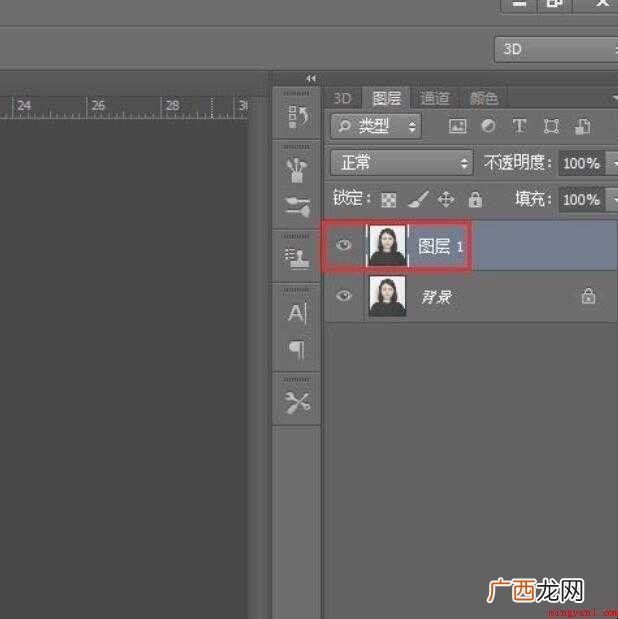
Task: Hide 背景 layer with eye icon
Action: (x=344, y=296)
